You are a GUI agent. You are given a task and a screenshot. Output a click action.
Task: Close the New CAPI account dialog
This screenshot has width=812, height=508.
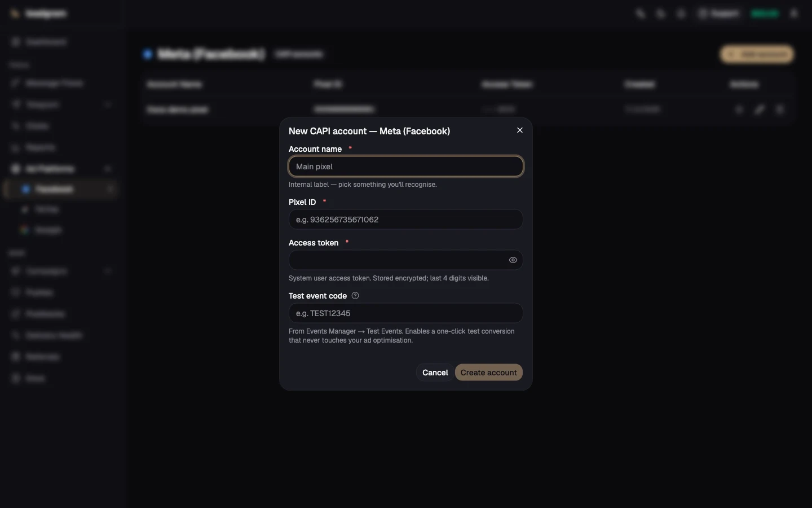click(x=520, y=130)
